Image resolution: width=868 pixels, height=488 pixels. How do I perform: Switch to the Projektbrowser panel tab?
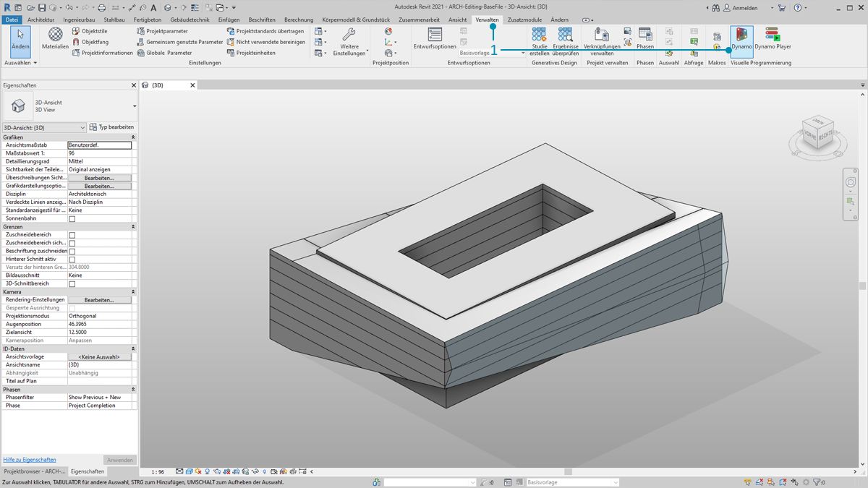click(34, 471)
